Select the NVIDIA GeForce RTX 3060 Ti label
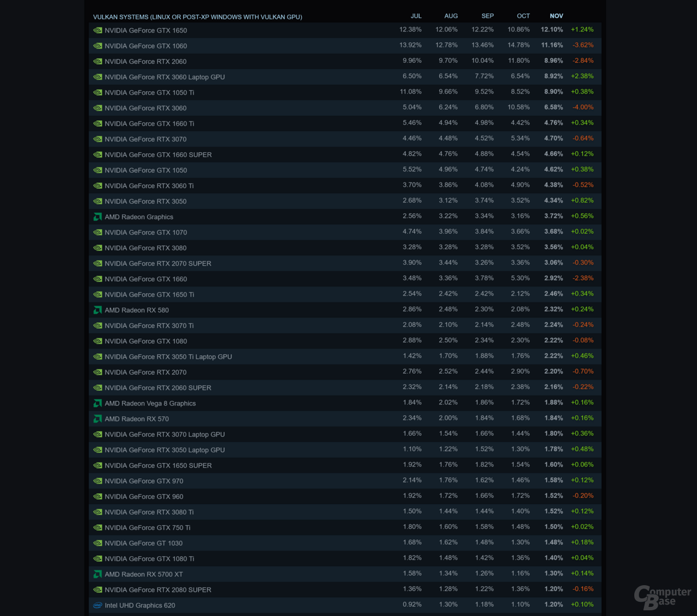The image size is (697, 616). [x=149, y=186]
